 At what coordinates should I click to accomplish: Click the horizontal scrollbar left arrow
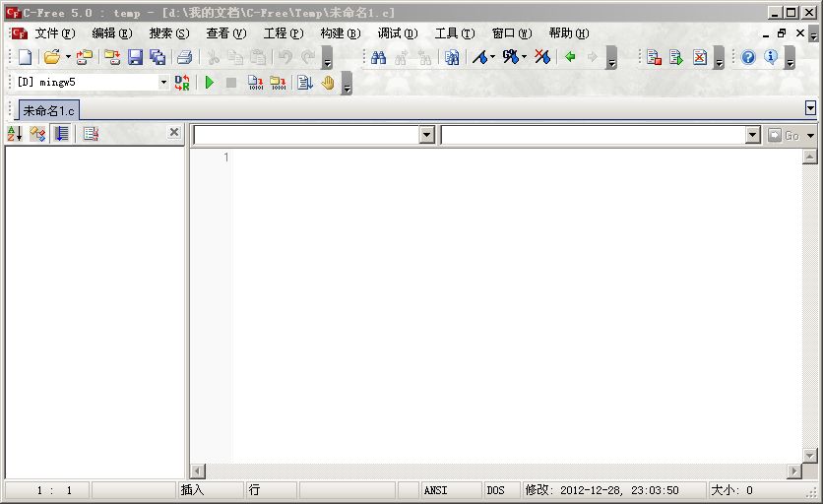click(198, 471)
